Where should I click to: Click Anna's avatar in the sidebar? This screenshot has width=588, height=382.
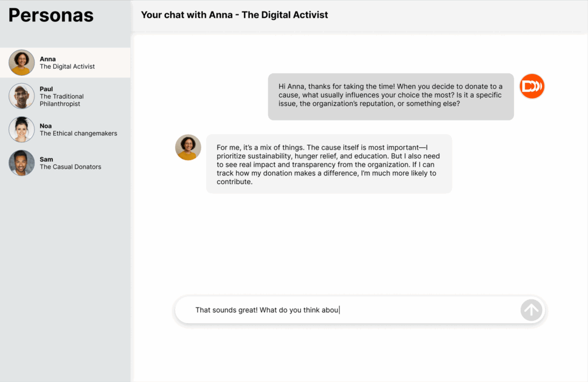(22, 63)
